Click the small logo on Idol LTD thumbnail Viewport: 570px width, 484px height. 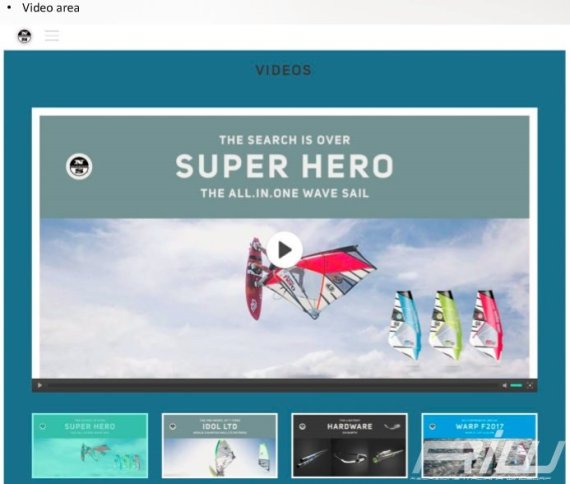[173, 427]
